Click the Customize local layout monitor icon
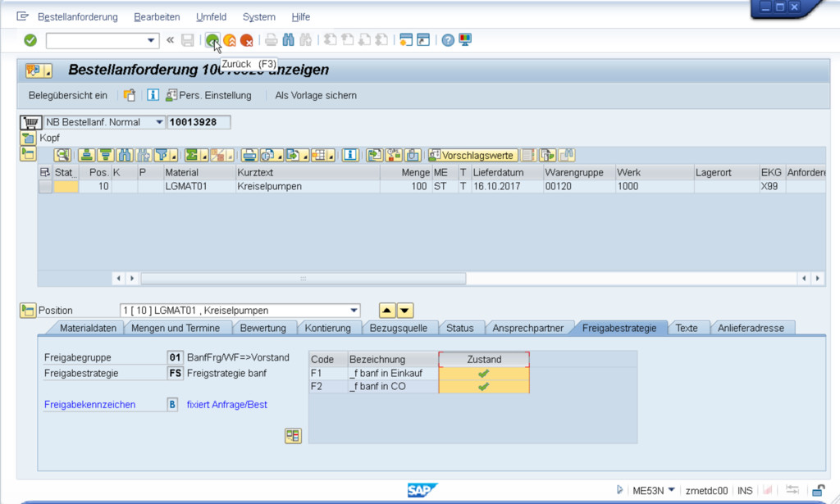 pos(465,40)
